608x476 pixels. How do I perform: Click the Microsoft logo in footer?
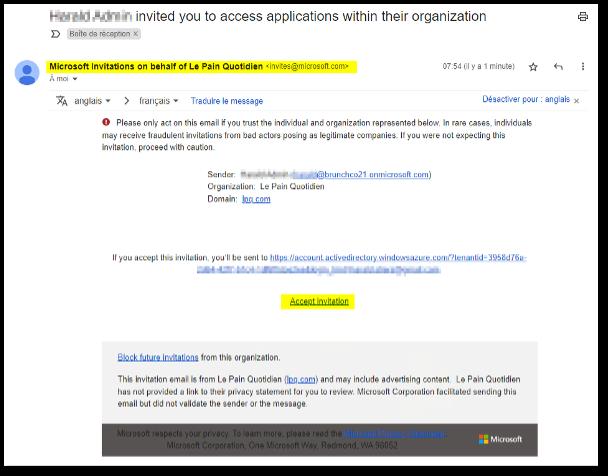pyautogui.click(x=500, y=439)
